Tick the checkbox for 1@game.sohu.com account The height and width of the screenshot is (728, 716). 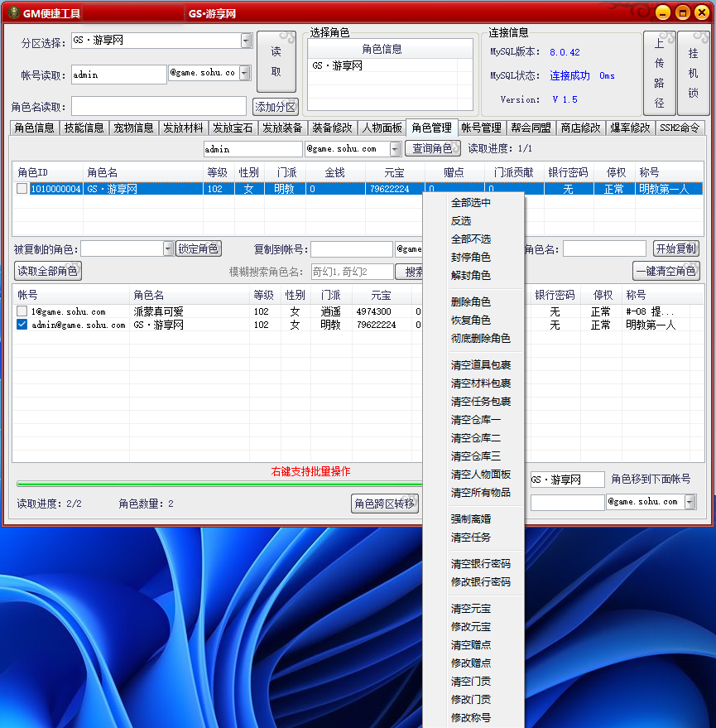pos(22,311)
